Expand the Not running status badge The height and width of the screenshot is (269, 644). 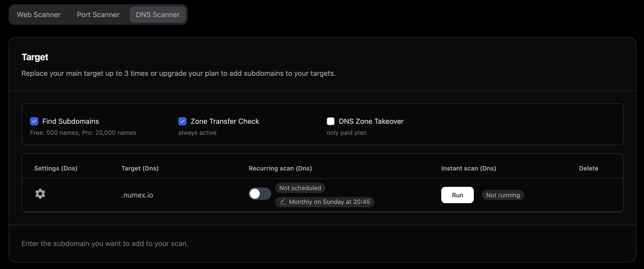503,195
